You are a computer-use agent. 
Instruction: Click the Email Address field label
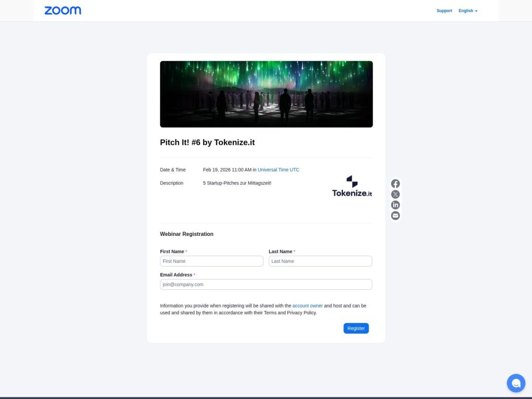[176, 275]
